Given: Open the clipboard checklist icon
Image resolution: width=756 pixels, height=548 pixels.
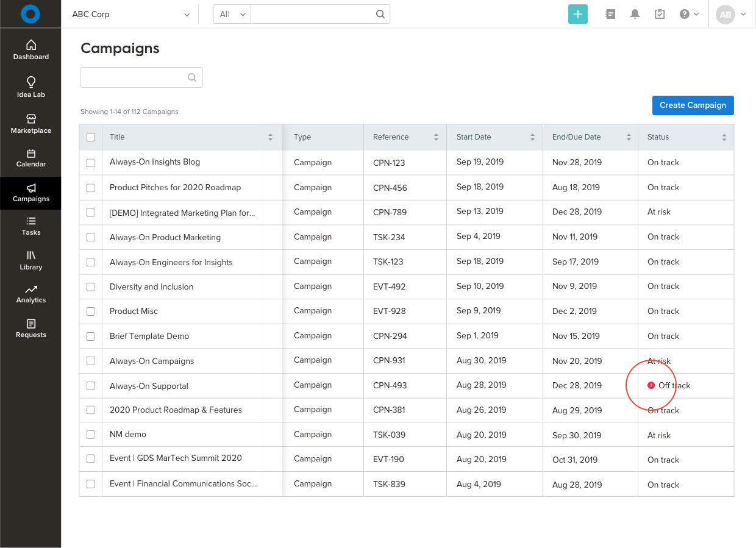Looking at the screenshot, I should tap(660, 14).
